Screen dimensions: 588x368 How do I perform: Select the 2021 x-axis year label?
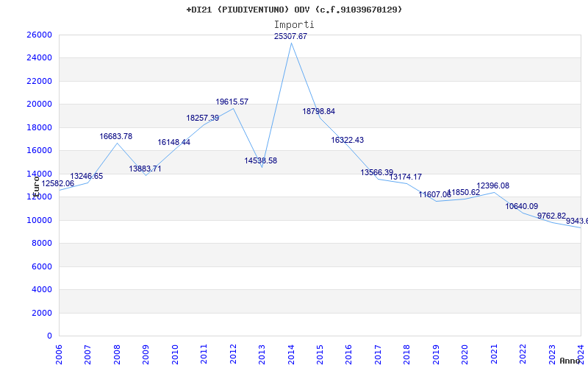494,355
